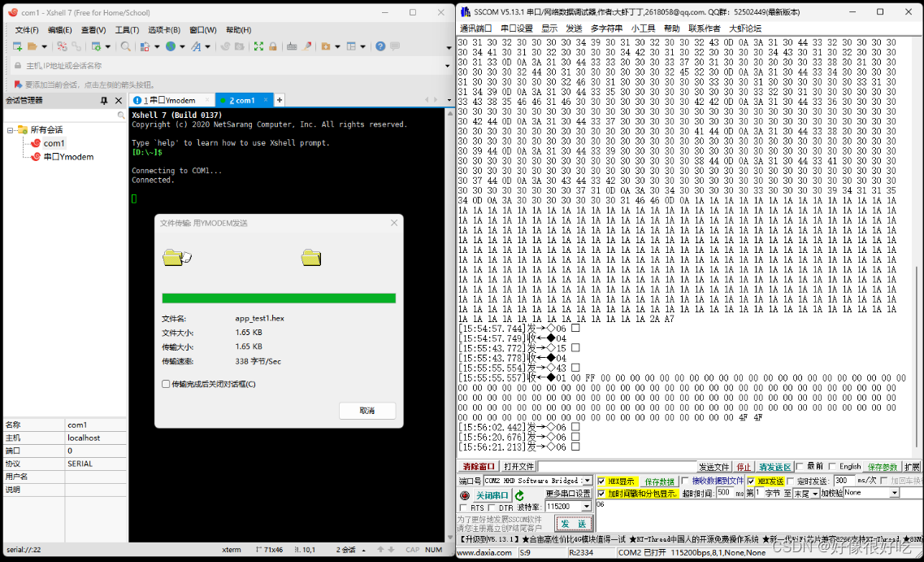924x562 pixels.
Task: Expand the Xshell address bar dropdown arrow
Action: [447, 65]
